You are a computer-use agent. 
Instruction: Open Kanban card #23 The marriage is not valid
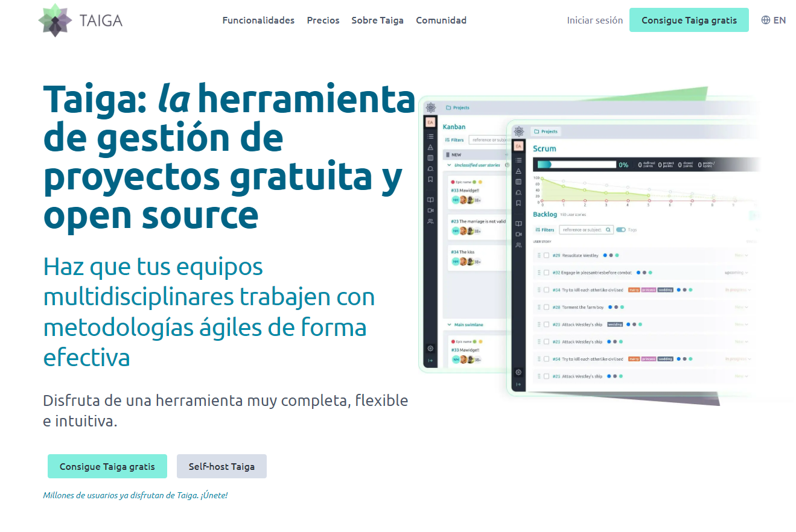[477, 226]
